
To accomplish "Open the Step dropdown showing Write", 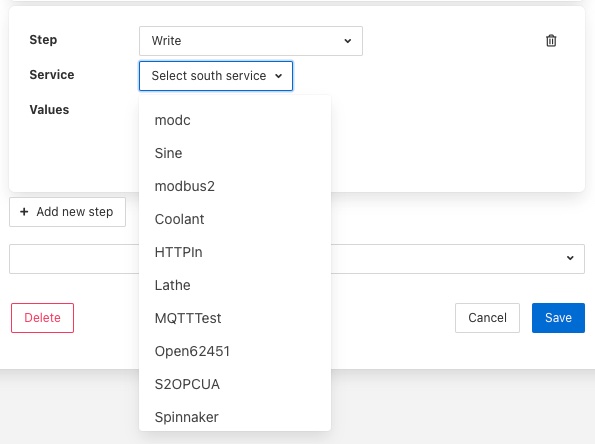I will (251, 41).
